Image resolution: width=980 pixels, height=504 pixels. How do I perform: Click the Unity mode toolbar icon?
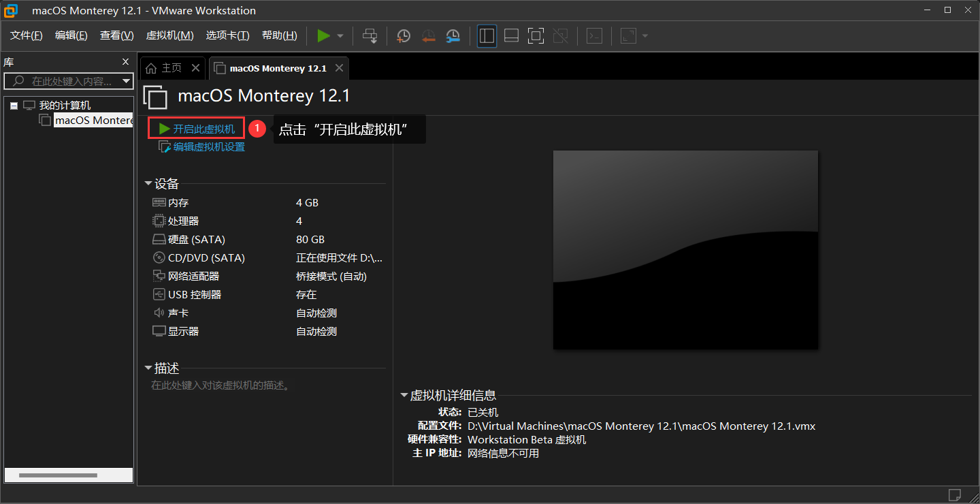[561, 35]
